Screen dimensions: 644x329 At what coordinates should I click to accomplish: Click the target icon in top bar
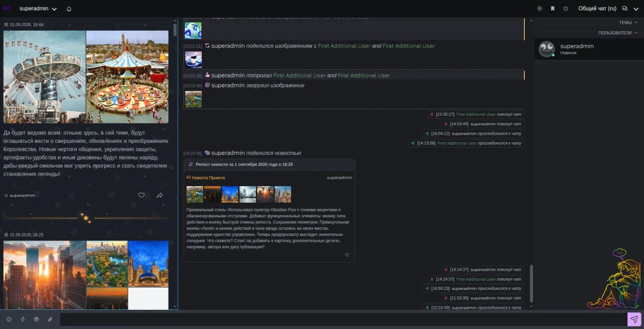point(540,9)
